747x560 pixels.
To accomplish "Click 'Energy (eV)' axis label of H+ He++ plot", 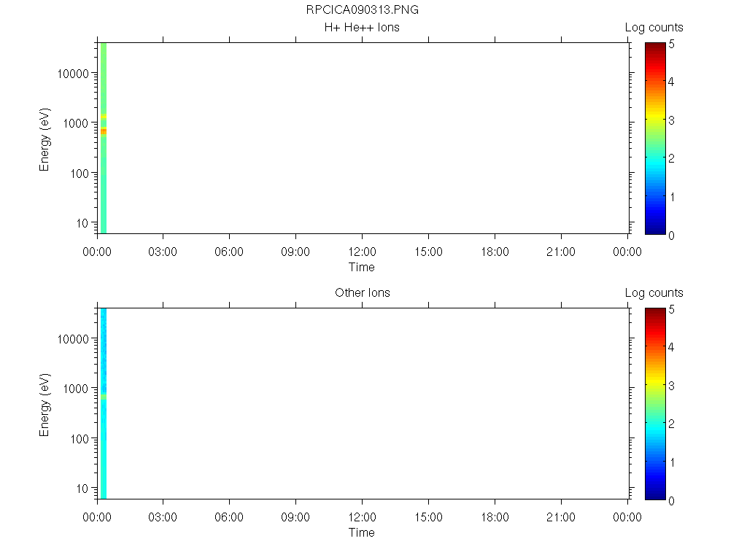I will click(x=44, y=139).
